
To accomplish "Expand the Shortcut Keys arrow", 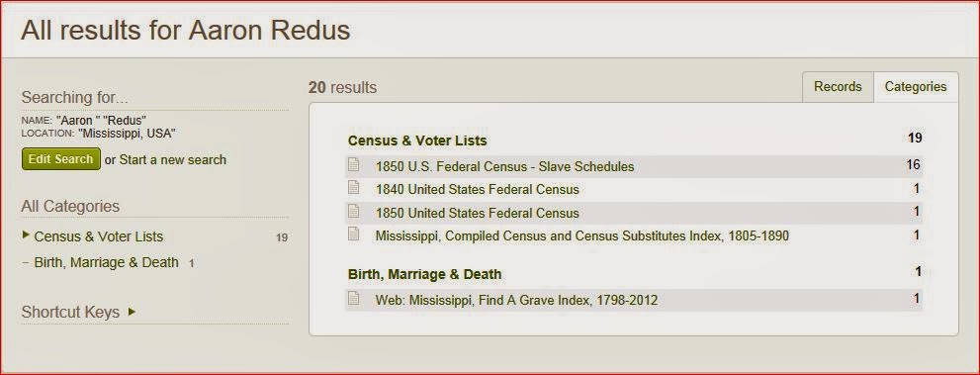I will [x=132, y=311].
